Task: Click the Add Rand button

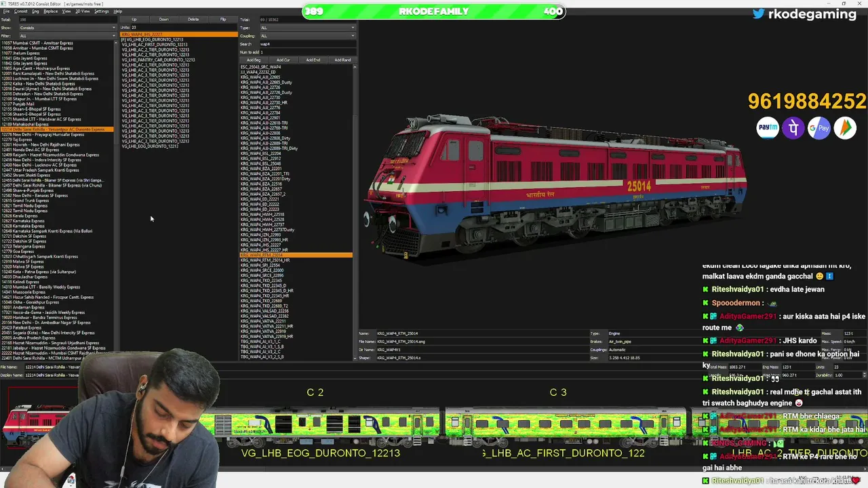Action: point(342,60)
